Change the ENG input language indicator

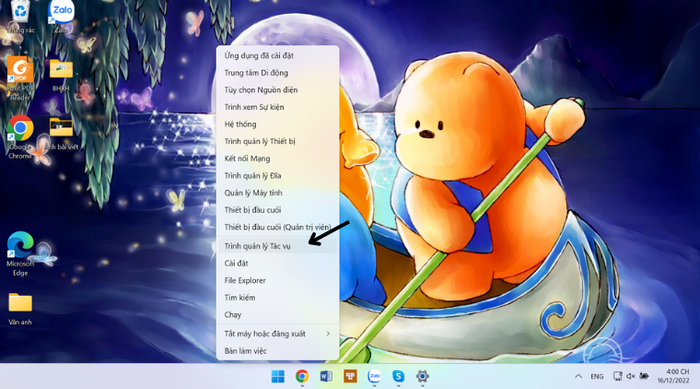tap(597, 376)
